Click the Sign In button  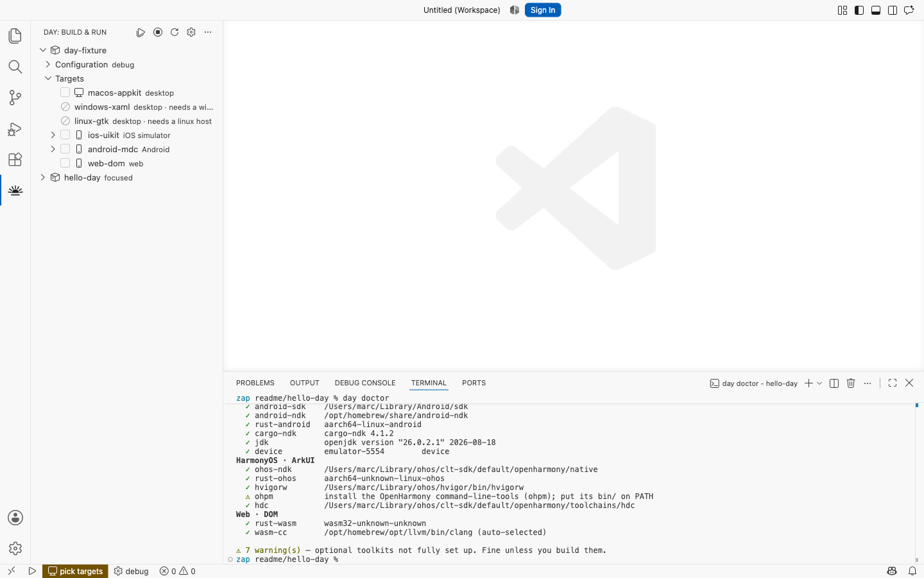(x=543, y=10)
